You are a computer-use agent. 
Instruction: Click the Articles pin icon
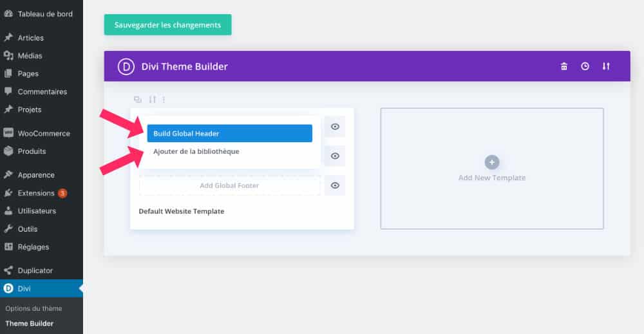tap(8, 37)
